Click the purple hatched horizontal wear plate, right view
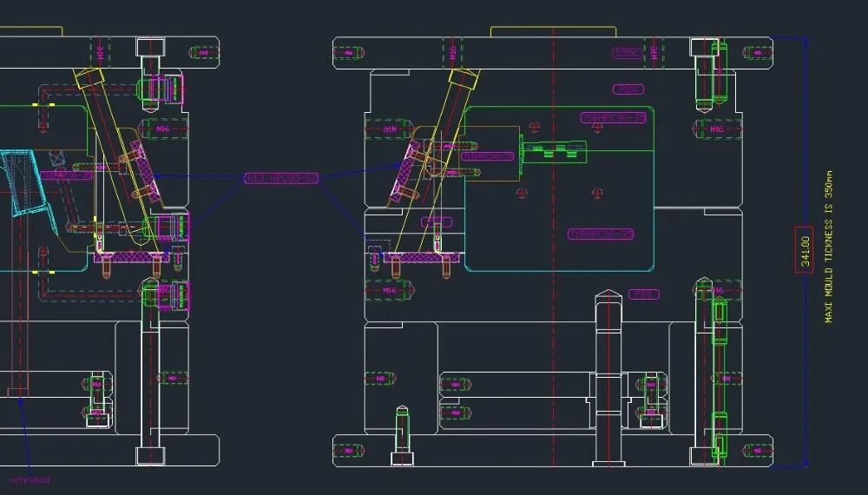This screenshot has width=868, height=495. (x=419, y=258)
